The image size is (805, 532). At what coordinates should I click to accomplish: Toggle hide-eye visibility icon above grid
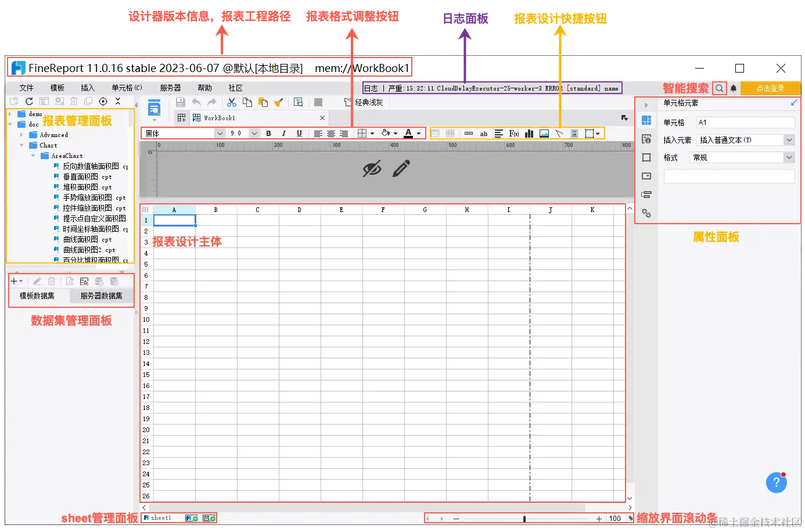point(372,168)
